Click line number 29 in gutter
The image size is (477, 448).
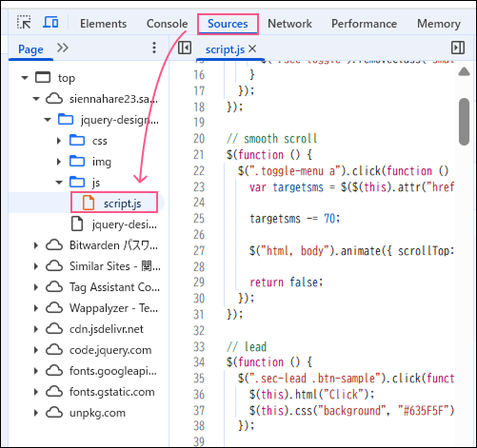(x=199, y=282)
